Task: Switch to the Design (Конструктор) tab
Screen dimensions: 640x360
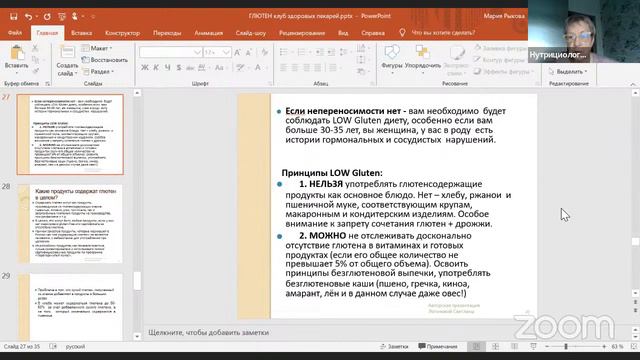Action: [x=122, y=33]
